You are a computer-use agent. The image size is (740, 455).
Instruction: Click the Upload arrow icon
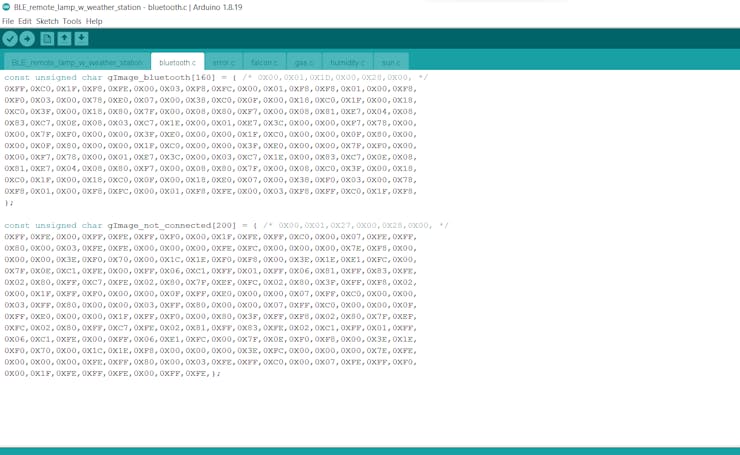[27, 39]
